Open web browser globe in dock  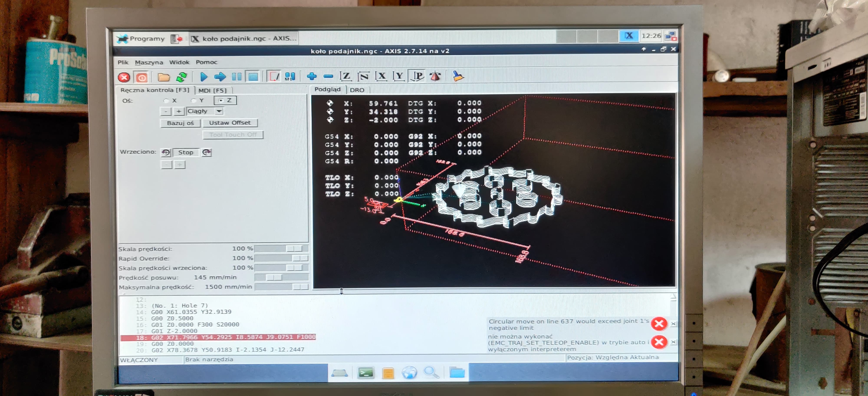pos(410,373)
